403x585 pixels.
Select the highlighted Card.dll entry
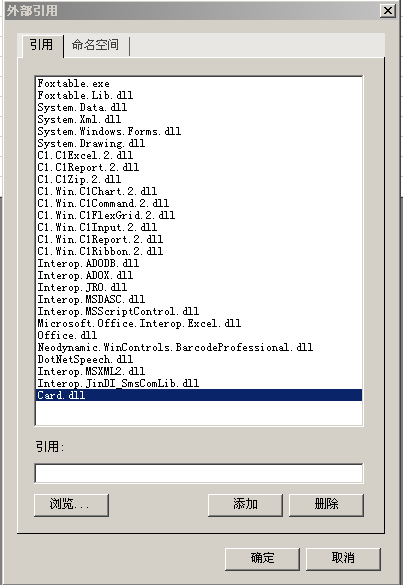tap(199, 395)
